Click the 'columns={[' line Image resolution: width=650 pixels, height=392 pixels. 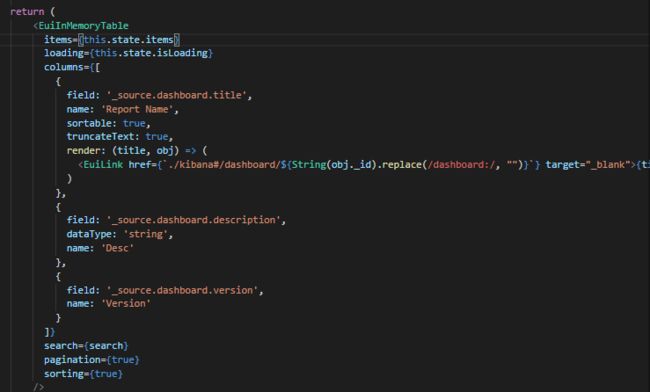point(72,67)
